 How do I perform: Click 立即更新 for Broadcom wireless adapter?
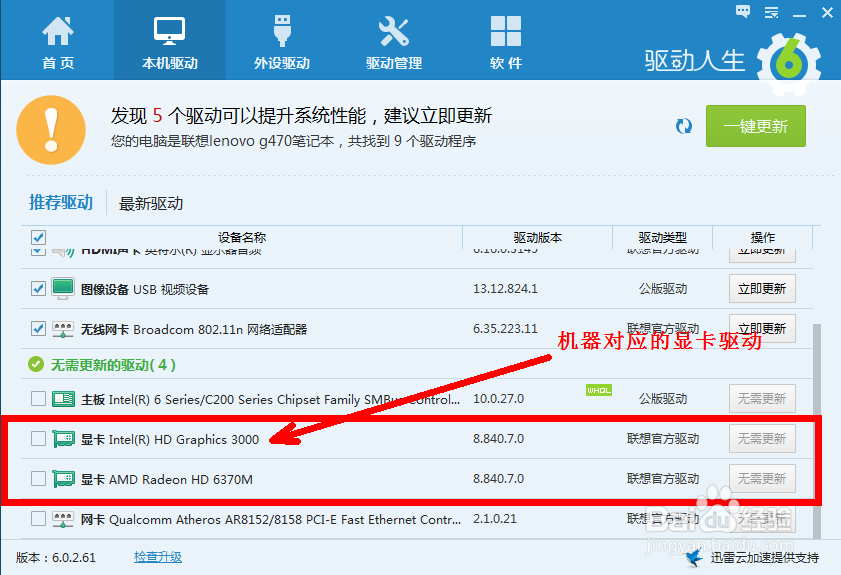pos(762,328)
